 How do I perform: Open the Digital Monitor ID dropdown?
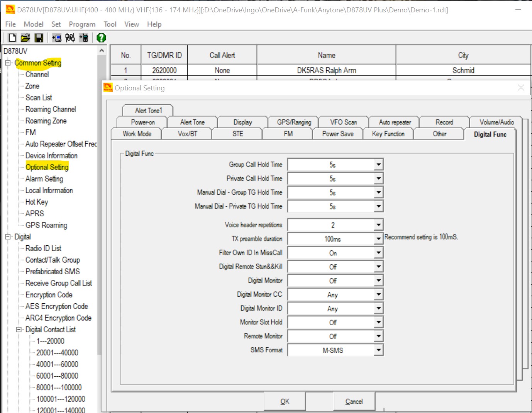point(379,308)
